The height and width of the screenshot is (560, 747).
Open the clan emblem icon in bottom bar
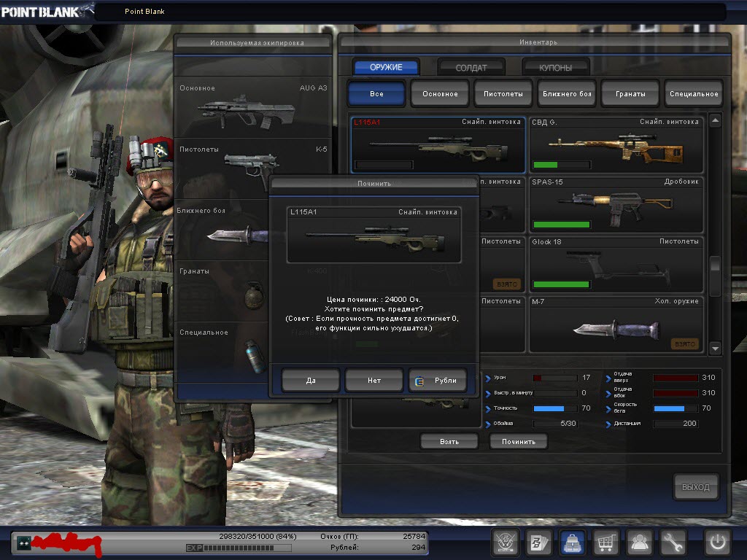[x=504, y=542]
